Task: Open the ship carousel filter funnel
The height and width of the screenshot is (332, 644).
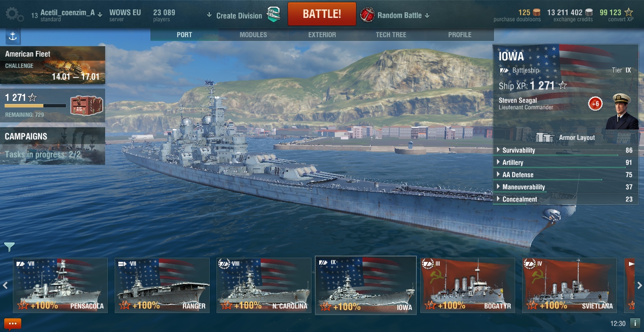Action: pyautogui.click(x=9, y=247)
